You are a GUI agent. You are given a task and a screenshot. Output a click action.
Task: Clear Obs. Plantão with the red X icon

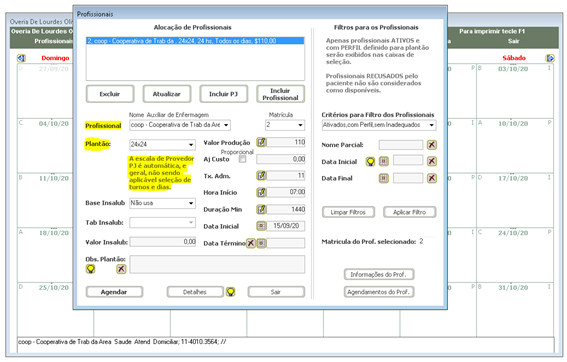(121, 269)
